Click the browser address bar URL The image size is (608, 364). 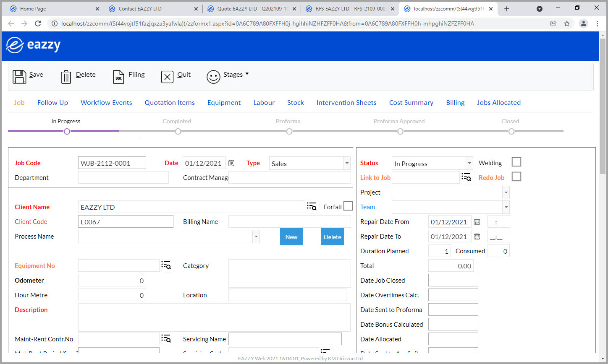coord(267,23)
